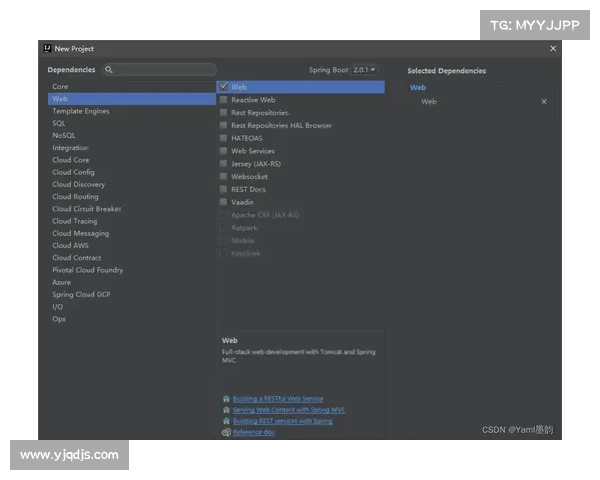This screenshot has height=480, width=600.
Task: Enable the Reactive Web checkbox
Action: [x=224, y=100]
